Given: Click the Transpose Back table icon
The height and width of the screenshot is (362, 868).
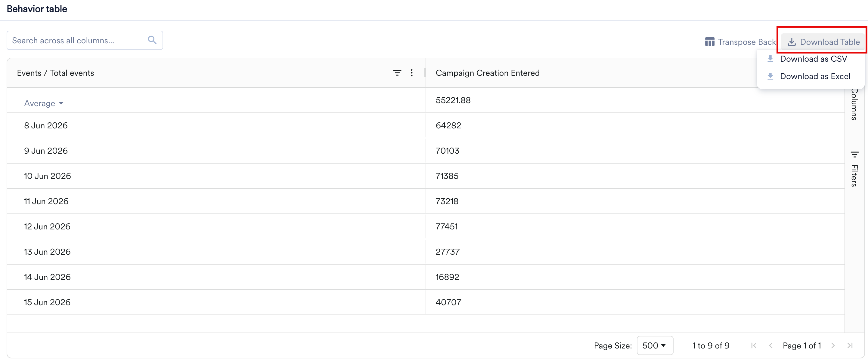Looking at the screenshot, I should 710,42.
